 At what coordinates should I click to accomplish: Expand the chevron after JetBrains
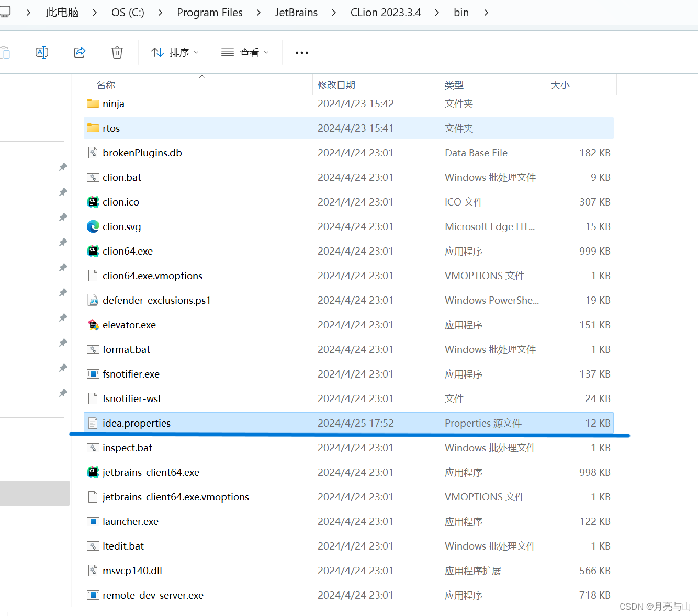click(334, 13)
